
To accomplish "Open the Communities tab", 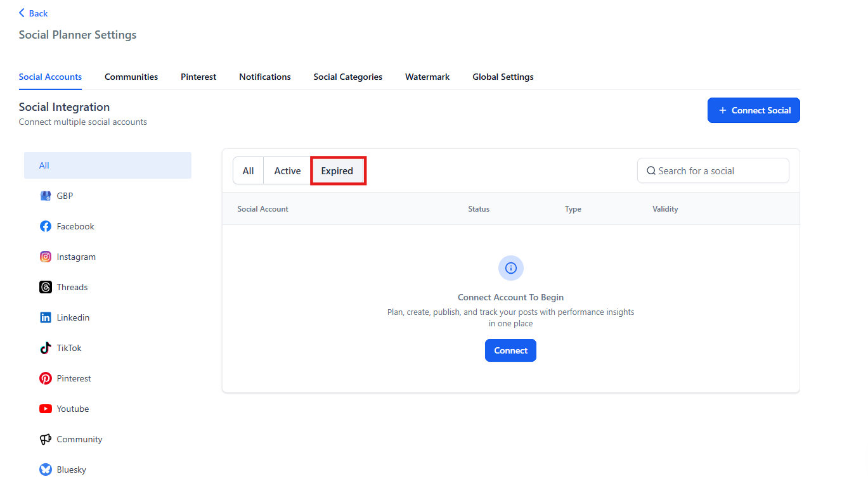I will pyautogui.click(x=131, y=77).
